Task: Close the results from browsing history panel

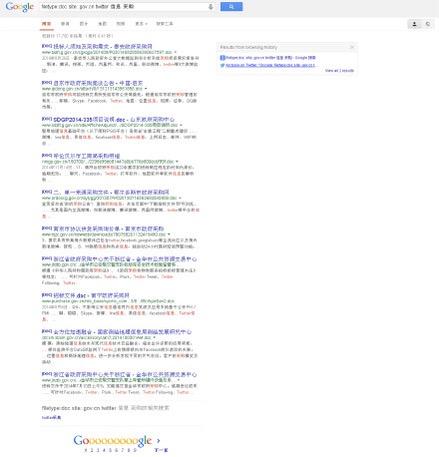Action: 352,47
